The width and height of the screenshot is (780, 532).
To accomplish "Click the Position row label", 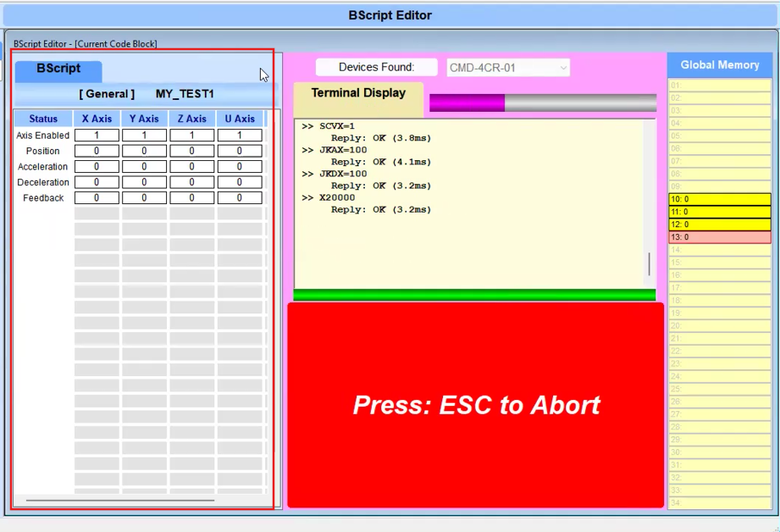I will [x=43, y=151].
